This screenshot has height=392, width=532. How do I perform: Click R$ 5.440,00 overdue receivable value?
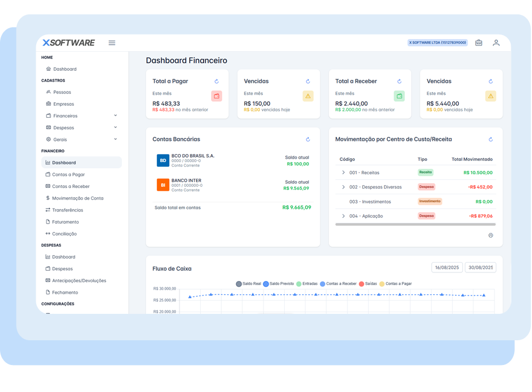click(442, 104)
